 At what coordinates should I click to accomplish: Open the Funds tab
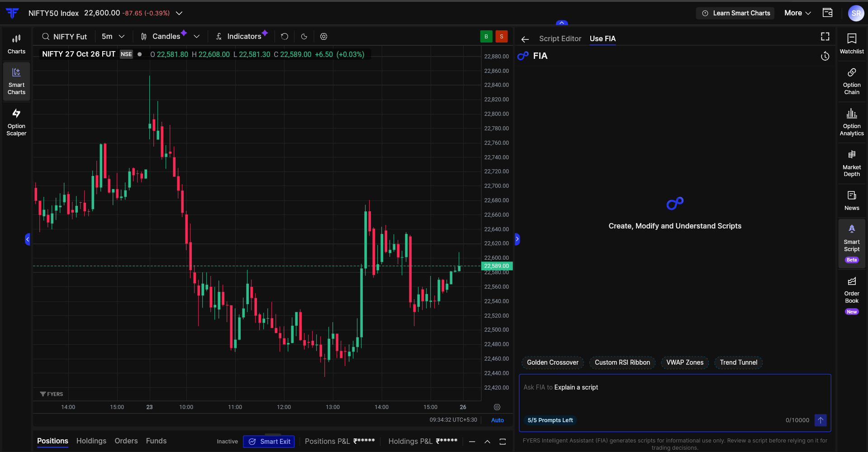(156, 441)
